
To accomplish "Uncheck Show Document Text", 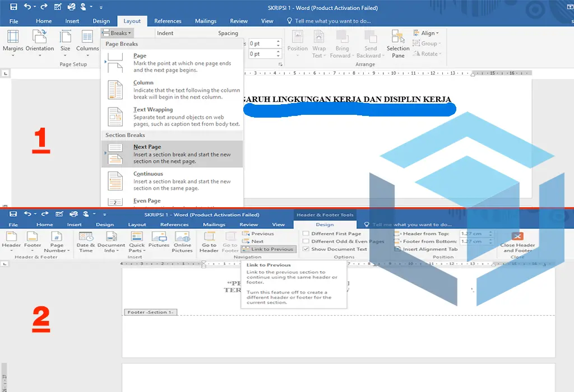I will pyautogui.click(x=305, y=249).
